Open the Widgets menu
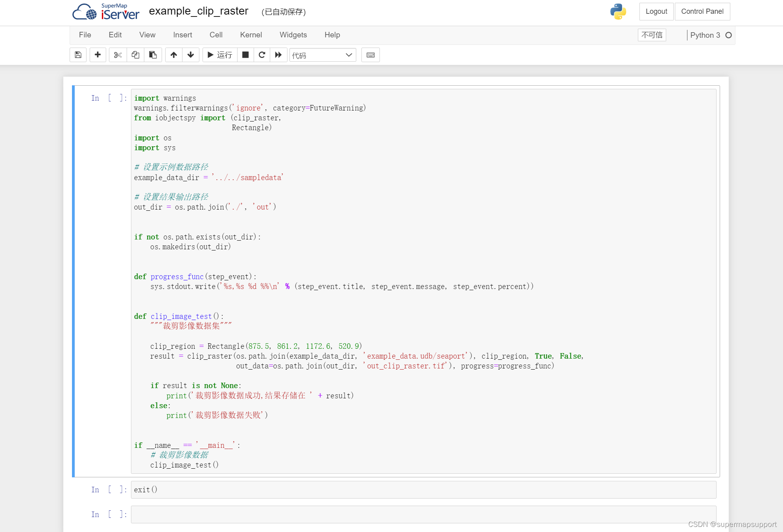 point(293,35)
